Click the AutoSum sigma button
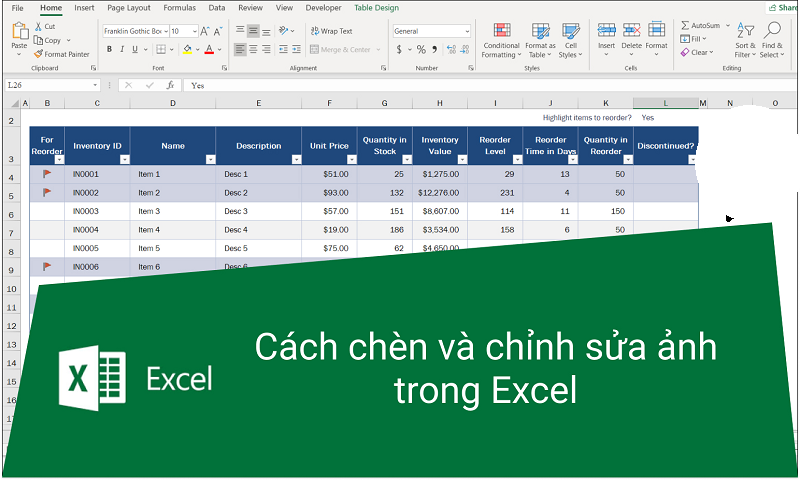Viewport: 800px width, 480px height. tap(701, 25)
